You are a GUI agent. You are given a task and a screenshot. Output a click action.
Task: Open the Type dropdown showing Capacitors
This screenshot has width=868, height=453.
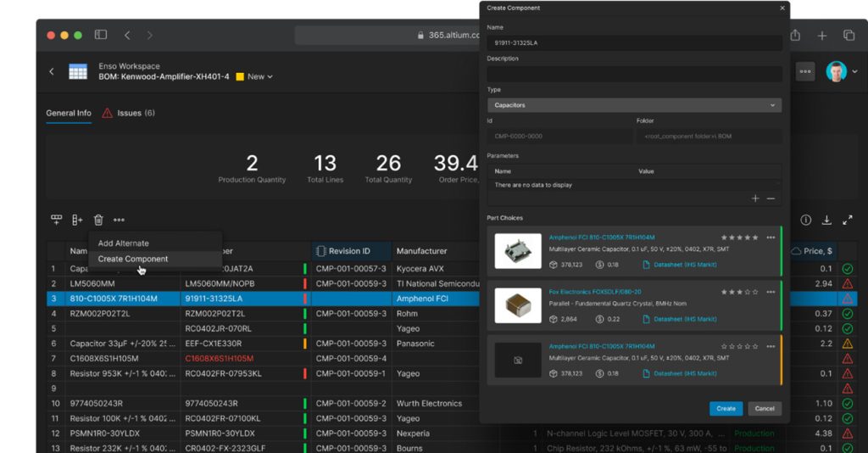[634, 105]
